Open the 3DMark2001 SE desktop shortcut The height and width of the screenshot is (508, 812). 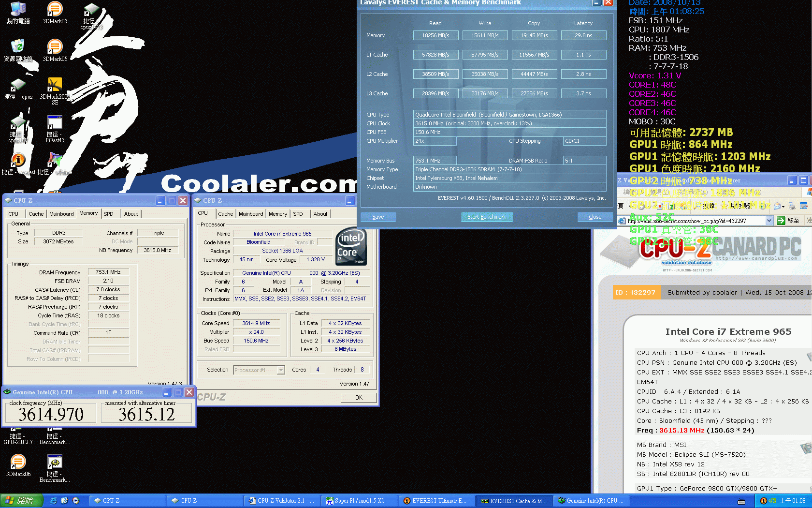click(x=55, y=91)
